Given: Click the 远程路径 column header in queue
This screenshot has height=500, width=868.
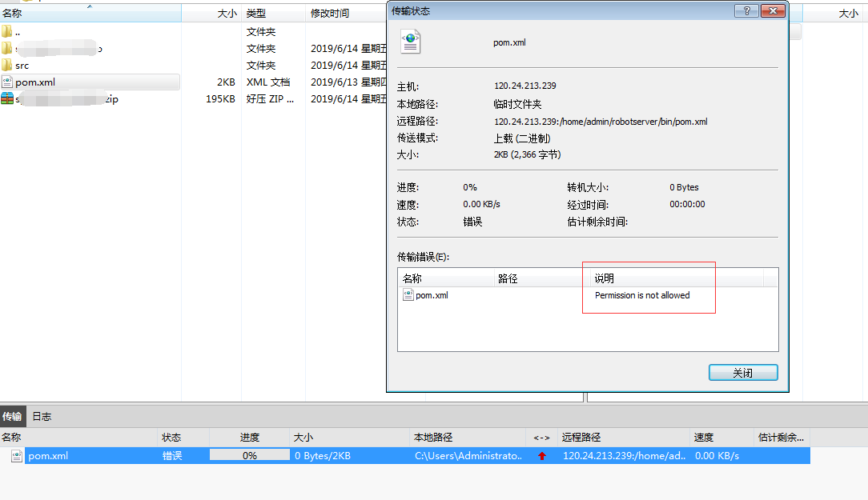Looking at the screenshot, I should pos(624,438).
